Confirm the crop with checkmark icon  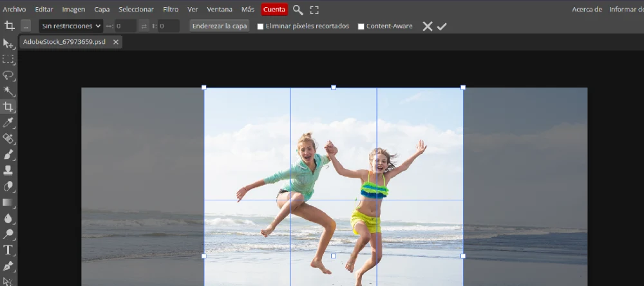442,26
